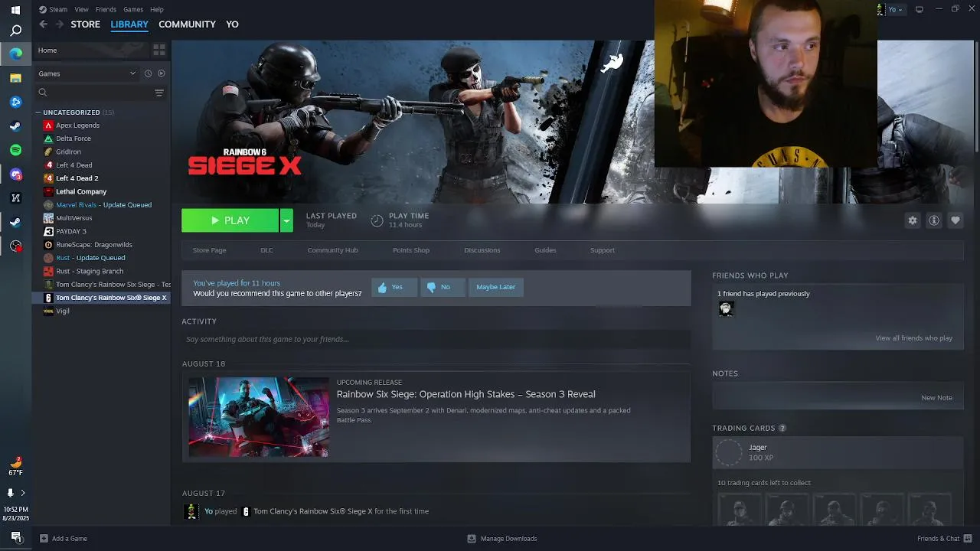Open Yo account dropdown at top right

pos(895,9)
